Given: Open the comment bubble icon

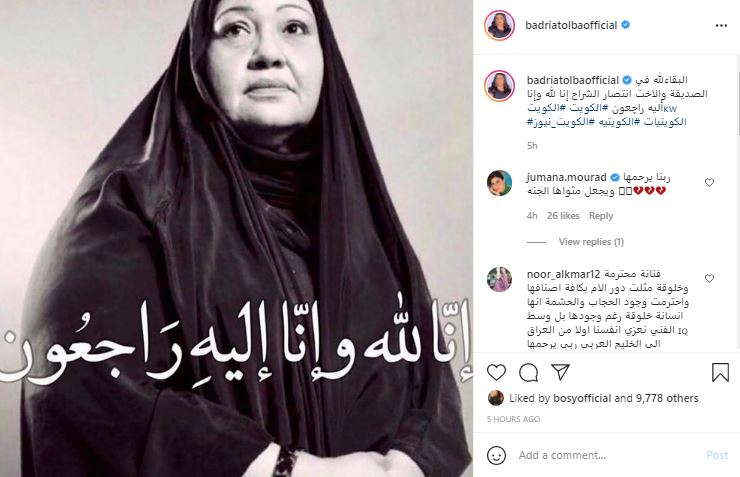Looking at the screenshot, I should coord(528,373).
